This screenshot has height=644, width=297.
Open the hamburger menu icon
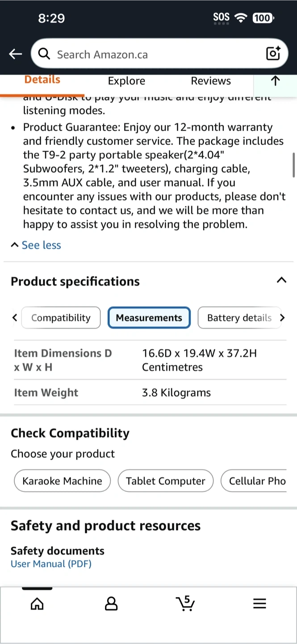[259, 604]
